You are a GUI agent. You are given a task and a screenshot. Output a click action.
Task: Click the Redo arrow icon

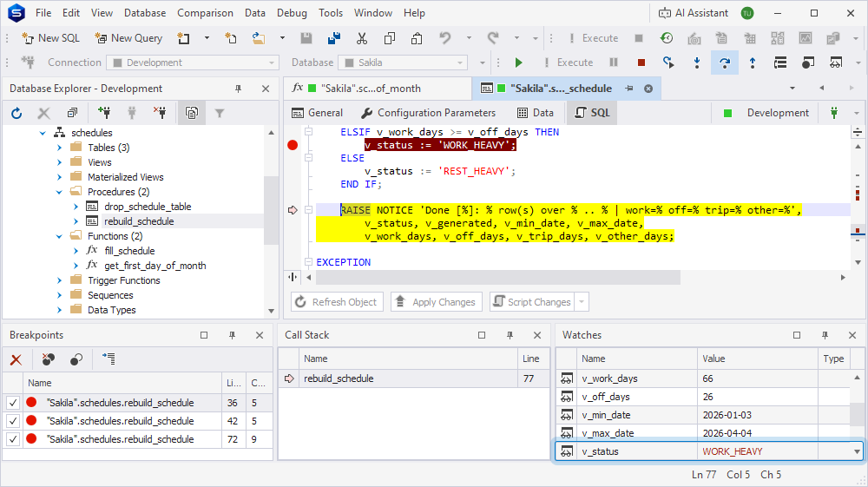pyautogui.click(x=493, y=37)
